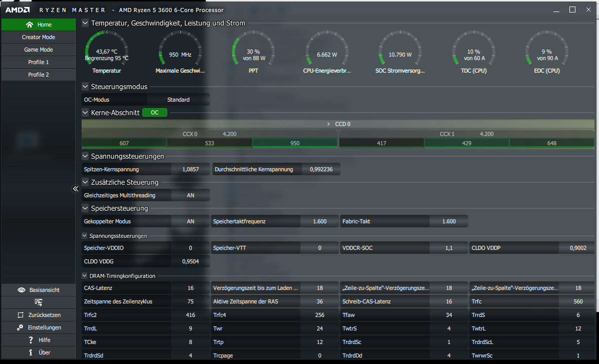This screenshot has width=599, height=364.
Task: Select core bar showing 950
Action: [295, 143]
